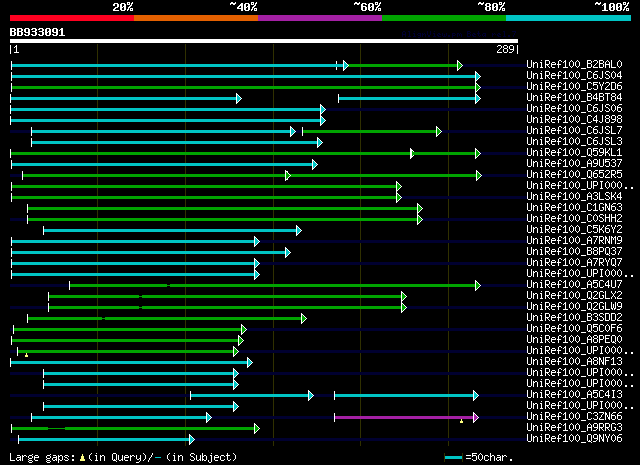Click the orange ~40% identity legend segment
The width and height of the screenshot is (640, 465).
tap(196, 18)
